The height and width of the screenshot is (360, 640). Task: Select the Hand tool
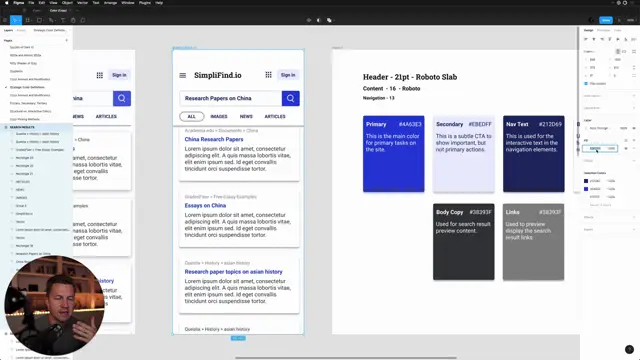pyautogui.click(x=73, y=20)
